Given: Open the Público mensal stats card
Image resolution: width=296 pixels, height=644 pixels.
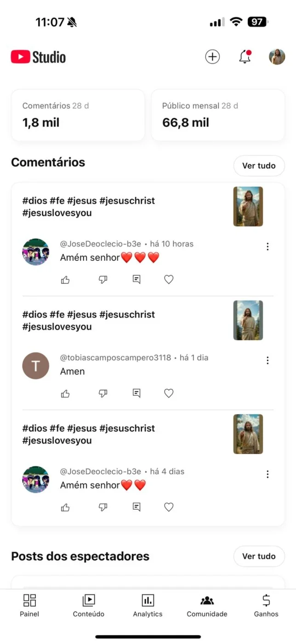Looking at the screenshot, I should tap(218, 115).
